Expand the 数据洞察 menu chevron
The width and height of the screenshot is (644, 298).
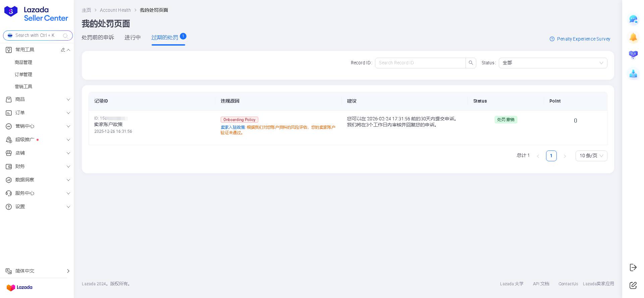coord(68,180)
